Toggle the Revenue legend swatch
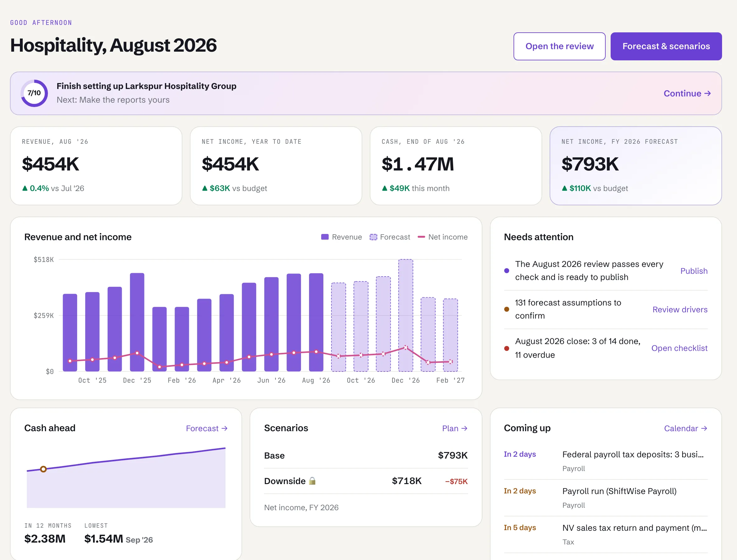The height and width of the screenshot is (560, 737). 325,237
